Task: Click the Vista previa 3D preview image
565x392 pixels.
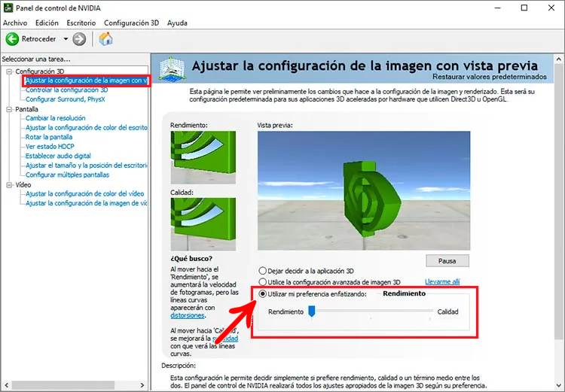Action: tap(364, 190)
